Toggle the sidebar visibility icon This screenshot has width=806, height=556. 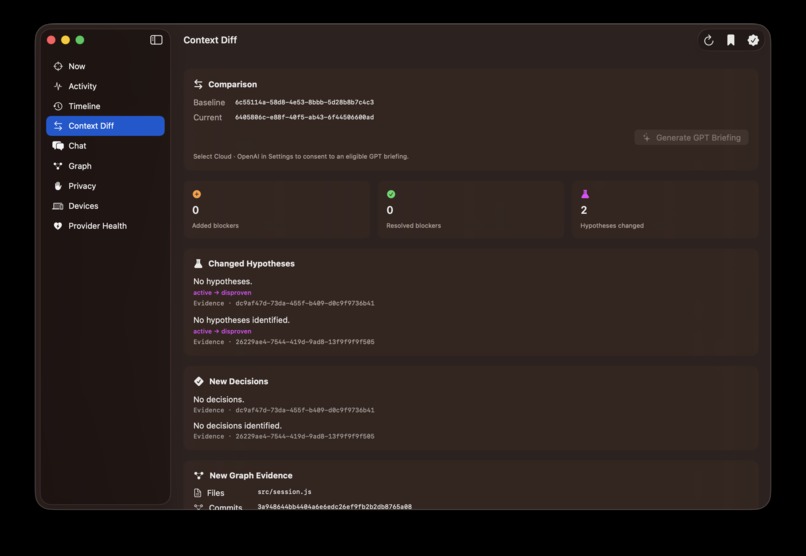click(156, 40)
